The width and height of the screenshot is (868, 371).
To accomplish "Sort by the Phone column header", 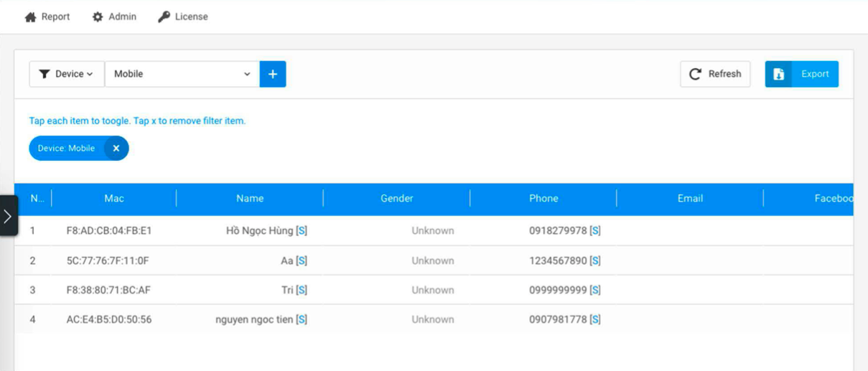I will 543,198.
